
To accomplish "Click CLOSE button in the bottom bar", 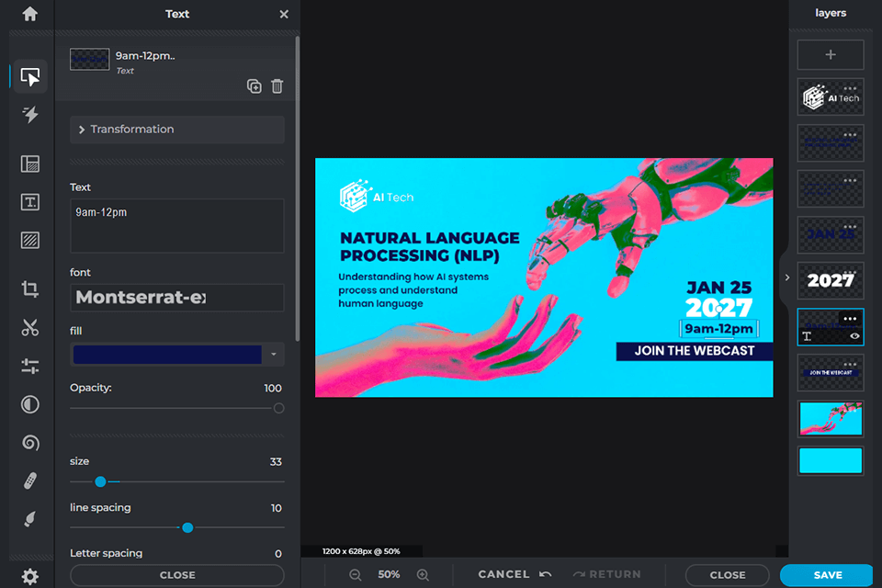I will (728, 575).
